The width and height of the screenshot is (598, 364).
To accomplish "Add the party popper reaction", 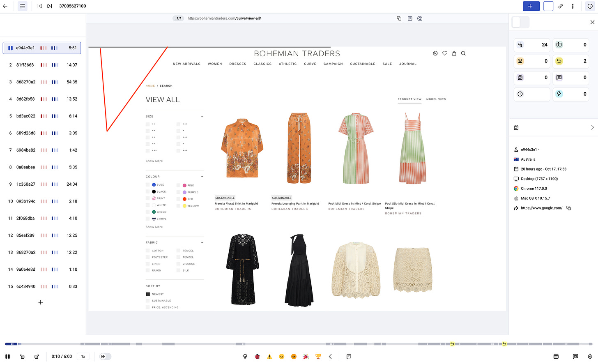I will click(x=306, y=357).
